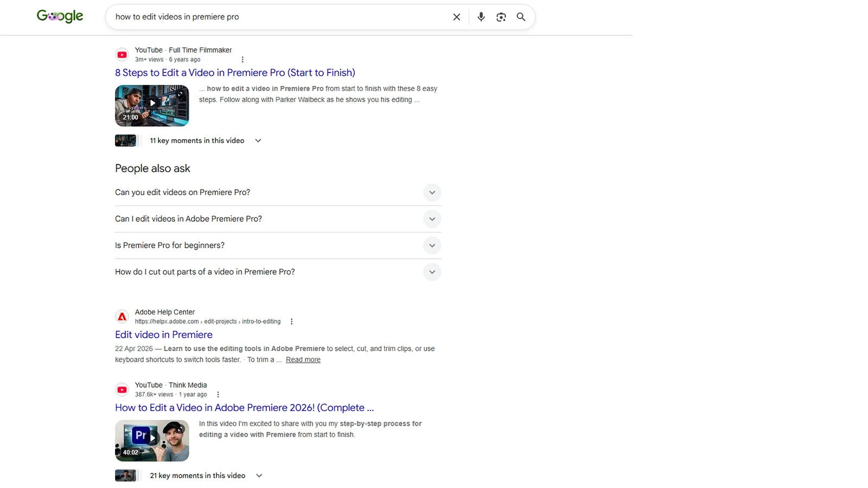
Task: Open 'Edit video in Premiere' result
Action: 164,335
